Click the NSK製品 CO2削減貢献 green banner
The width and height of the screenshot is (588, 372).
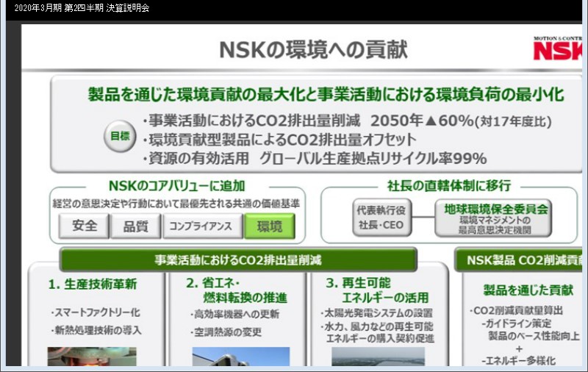click(x=518, y=260)
